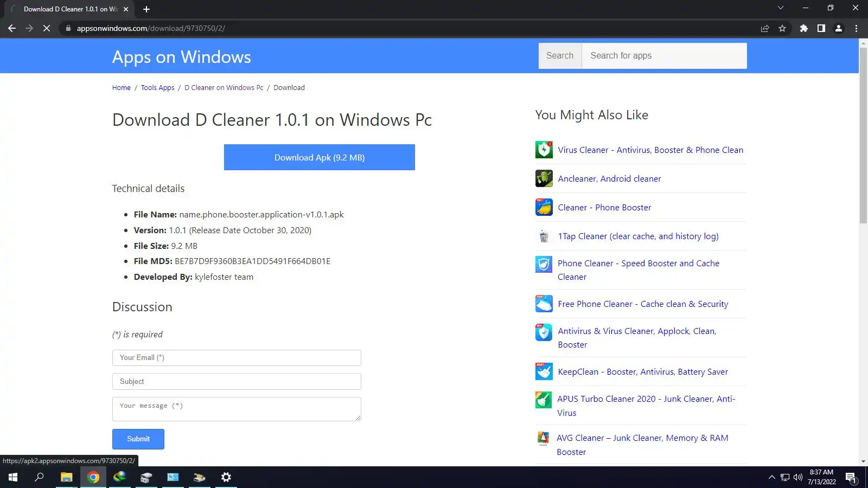Open the Chrome three-dot menu

click(x=857, y=28)
